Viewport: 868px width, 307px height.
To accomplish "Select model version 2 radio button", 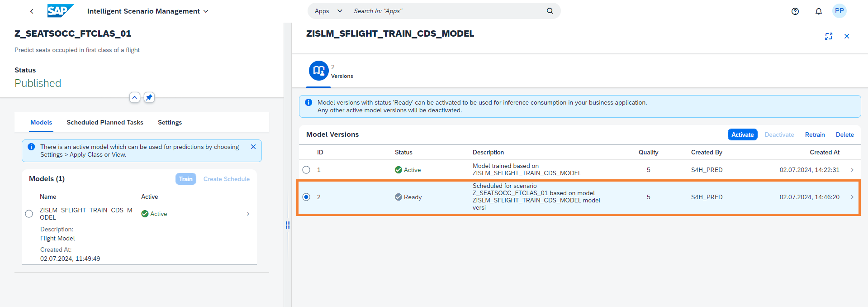I will tap(306, 197).
